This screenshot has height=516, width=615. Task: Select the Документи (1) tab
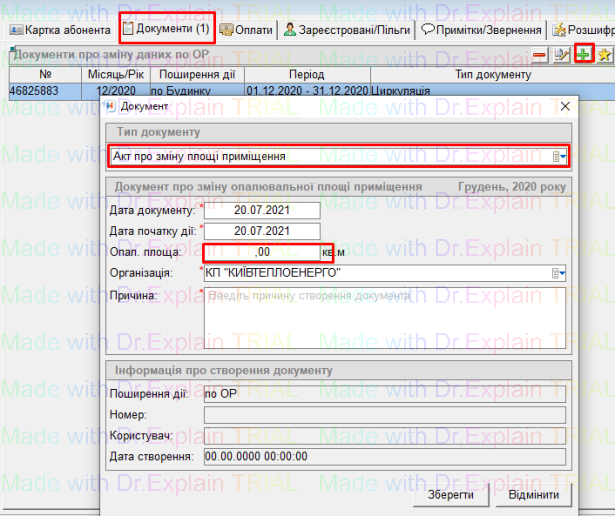[x=165, y=30]
